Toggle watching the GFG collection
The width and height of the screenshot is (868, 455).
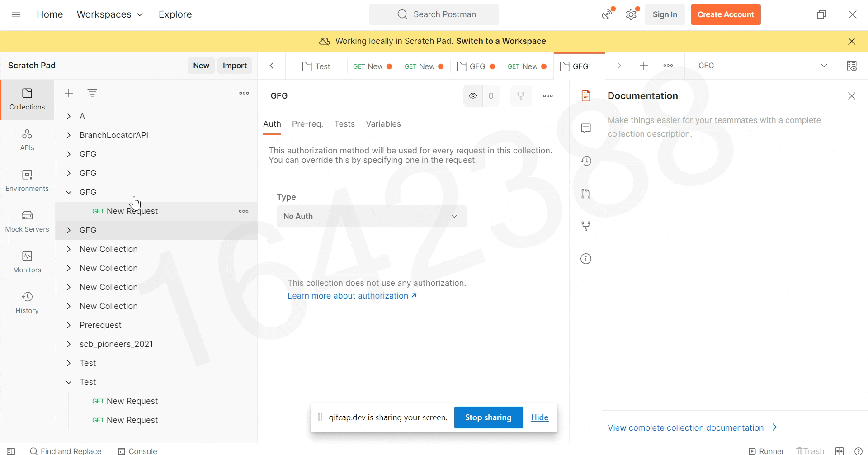(473, 96)
